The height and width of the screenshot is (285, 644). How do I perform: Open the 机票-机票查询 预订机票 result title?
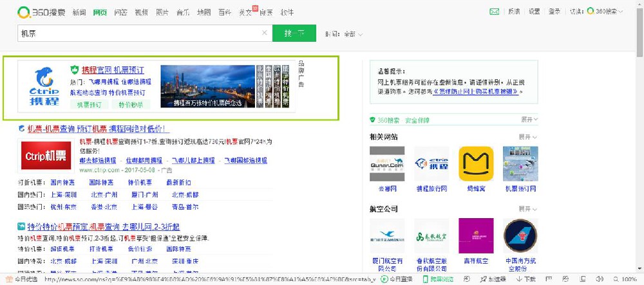98,129
